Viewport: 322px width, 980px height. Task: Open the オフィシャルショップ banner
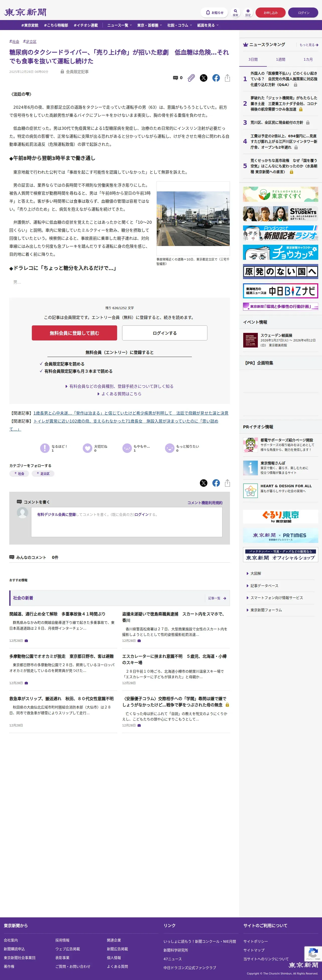(x=280, y=555)
